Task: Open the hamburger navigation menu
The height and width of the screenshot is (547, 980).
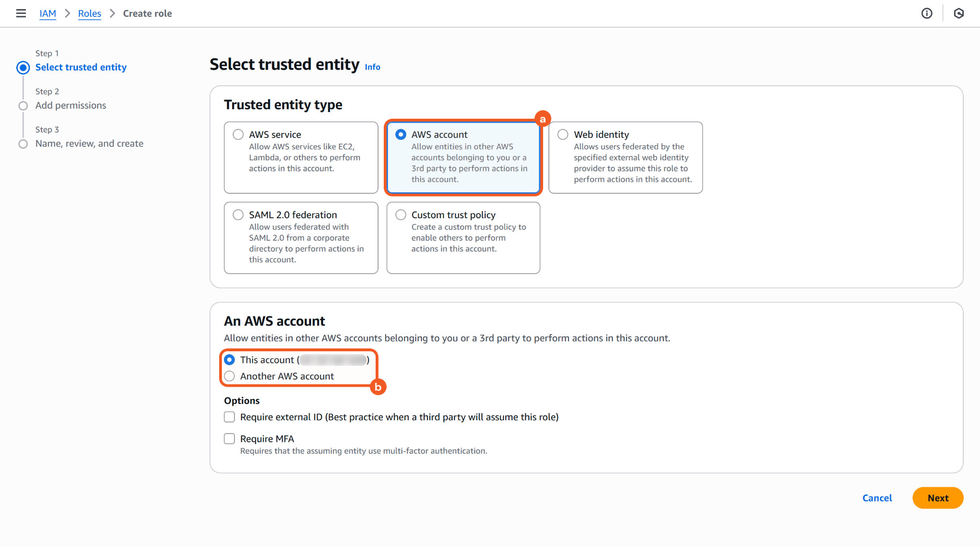Action: tap(21, 13)
